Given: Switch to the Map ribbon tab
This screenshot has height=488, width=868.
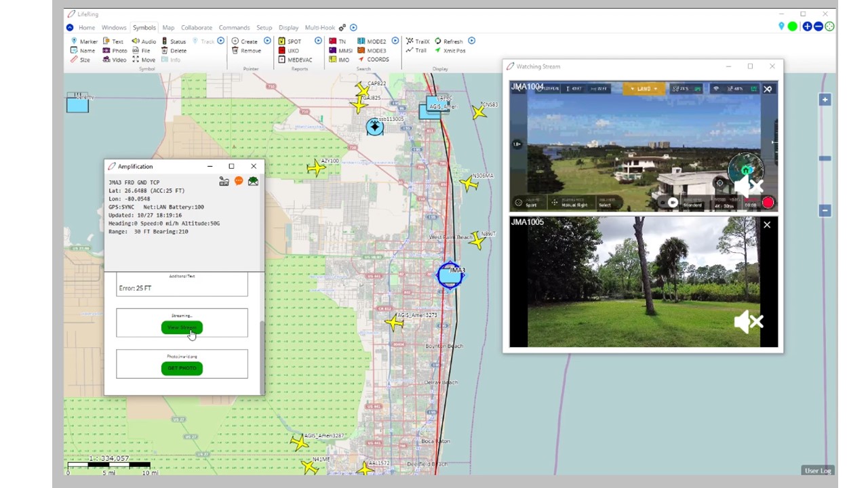Looking at the screenshot, I should (167, 28).
